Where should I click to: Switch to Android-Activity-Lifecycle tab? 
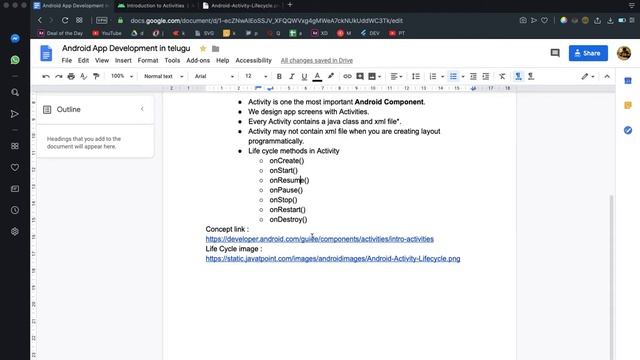pos(241,6)
